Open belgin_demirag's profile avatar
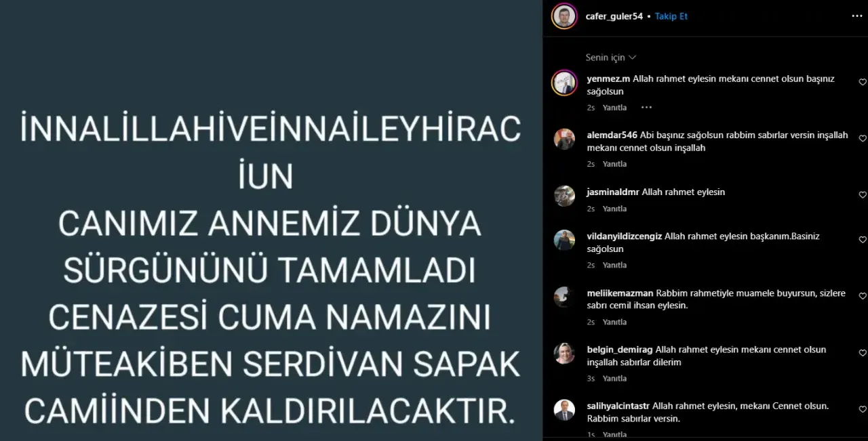 pyautogui.click(x=564, y=354)
